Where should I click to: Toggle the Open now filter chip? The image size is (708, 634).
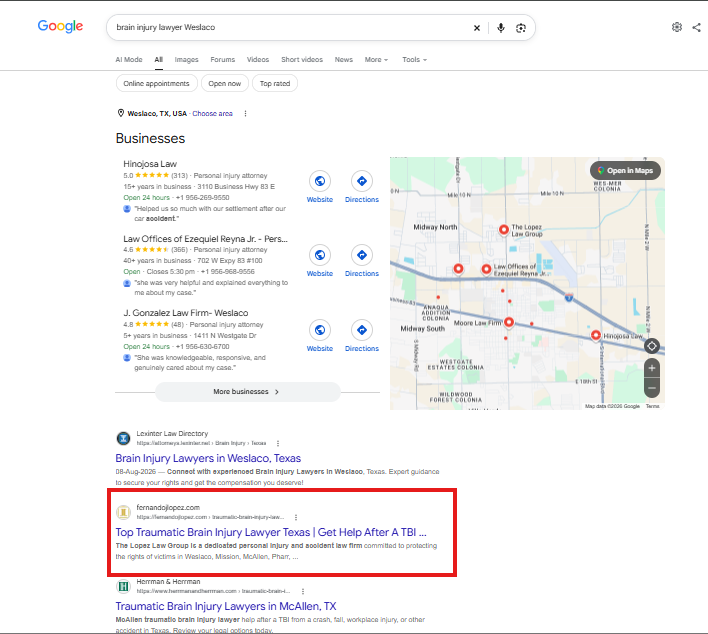pyautogui.click(x=224, y=84)
